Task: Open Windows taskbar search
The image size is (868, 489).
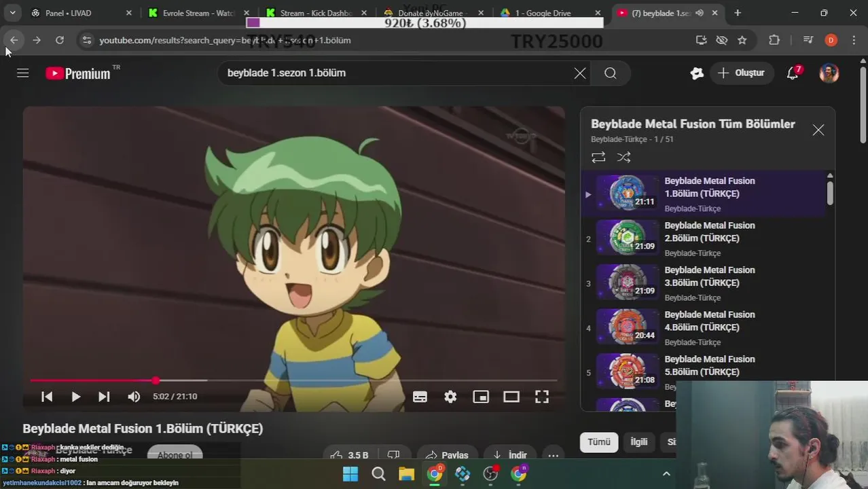Action: tap(378, 474)
